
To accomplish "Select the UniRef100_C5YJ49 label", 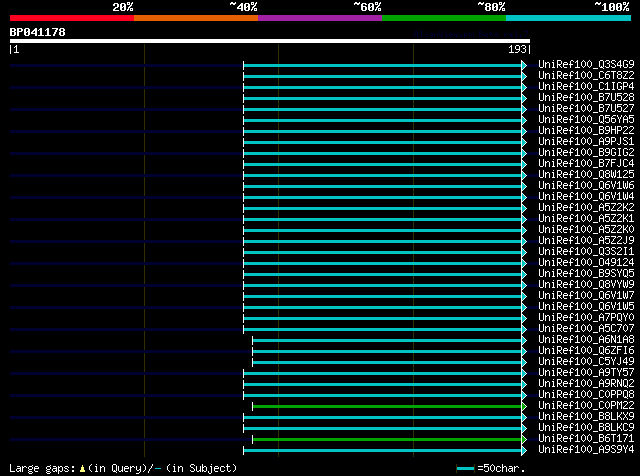I will point(586,362).
